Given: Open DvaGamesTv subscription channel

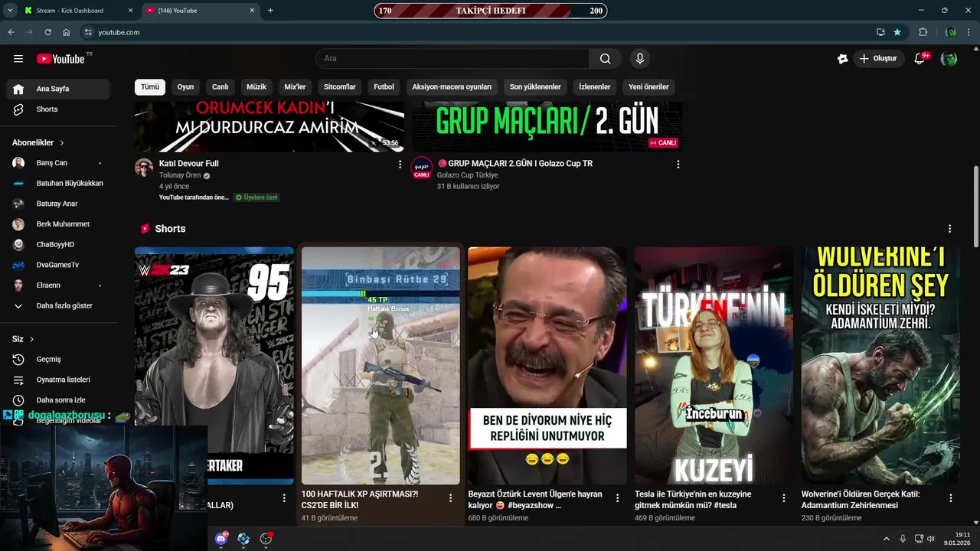Looking at the screenshot, I should click(x=58, y=266).
